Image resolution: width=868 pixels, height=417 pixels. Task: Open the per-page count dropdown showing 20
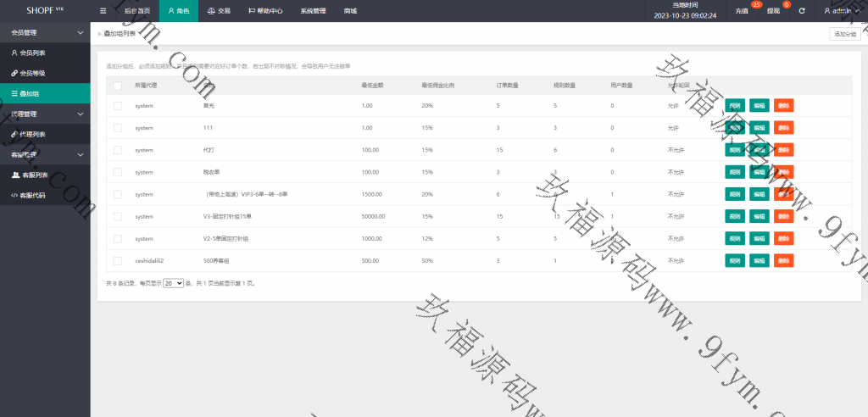point(173,283)
